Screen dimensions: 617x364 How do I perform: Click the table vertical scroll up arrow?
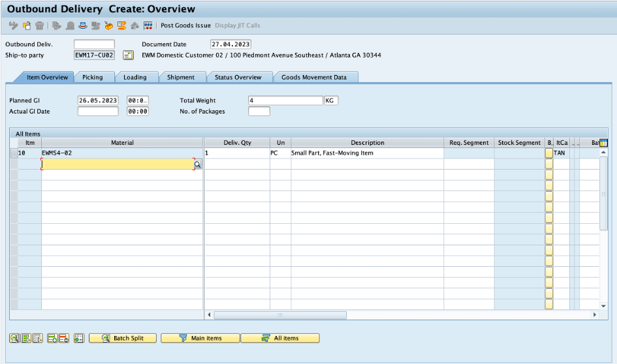(603, 152)
